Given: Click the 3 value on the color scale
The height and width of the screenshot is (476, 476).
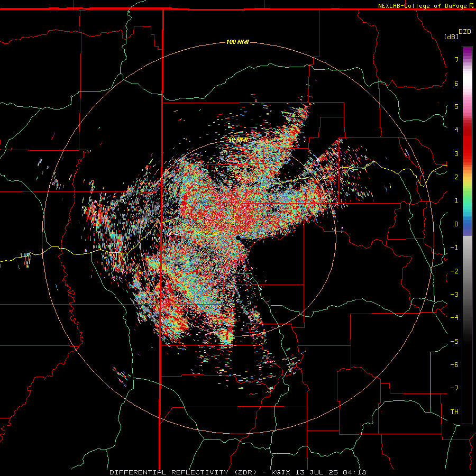Looking at the screenshot, I should tap(456, 153).
